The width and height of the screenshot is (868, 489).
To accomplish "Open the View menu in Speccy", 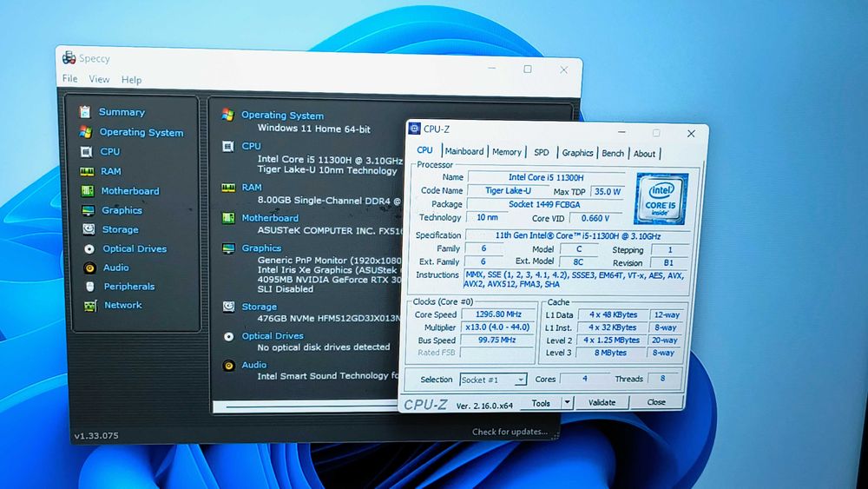I will (99, 79).
